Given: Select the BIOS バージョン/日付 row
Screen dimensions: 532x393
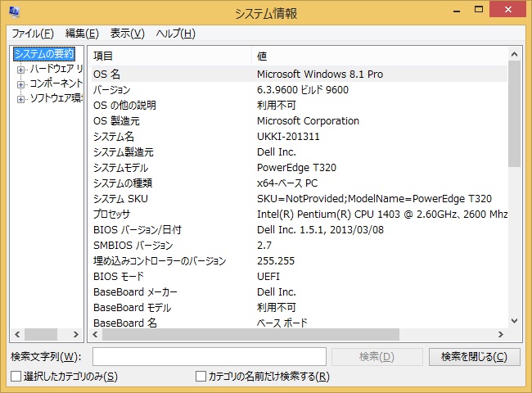Looking at the screenshot, I should (x=300, y=230).
